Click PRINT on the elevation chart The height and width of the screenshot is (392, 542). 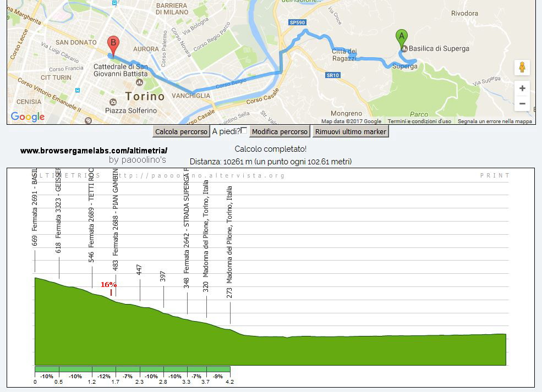point(495,175)
